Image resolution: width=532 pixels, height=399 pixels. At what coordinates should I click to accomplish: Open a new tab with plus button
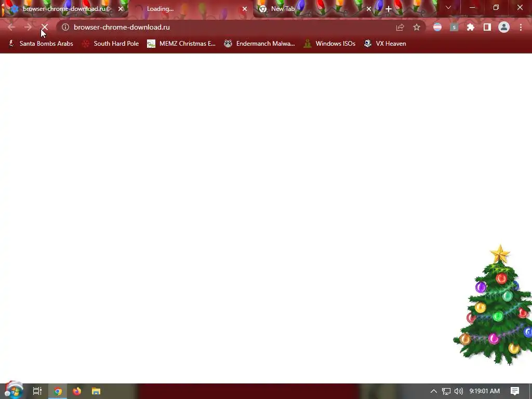tap(389, 9)
